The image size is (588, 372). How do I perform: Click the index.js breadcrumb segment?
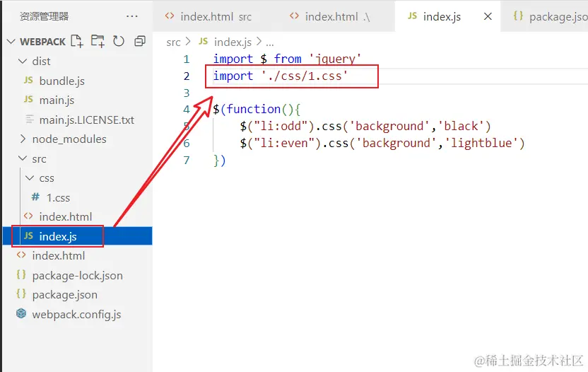(233, 42)
